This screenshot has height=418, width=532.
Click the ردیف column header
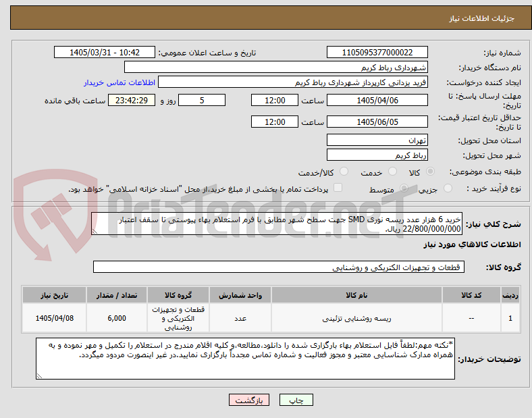click(x=510, y=295)
